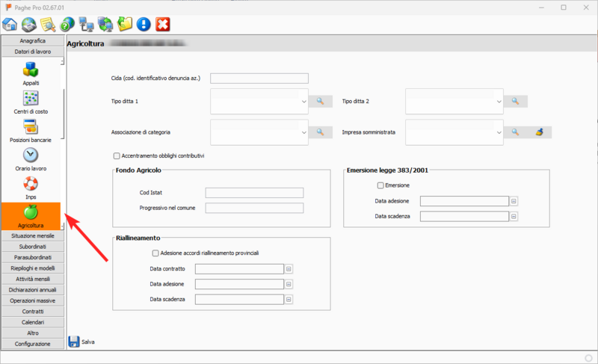Open Posizioni bancarie section
Viewport: 598px width, 364px height.
click(x=31, y=127)
